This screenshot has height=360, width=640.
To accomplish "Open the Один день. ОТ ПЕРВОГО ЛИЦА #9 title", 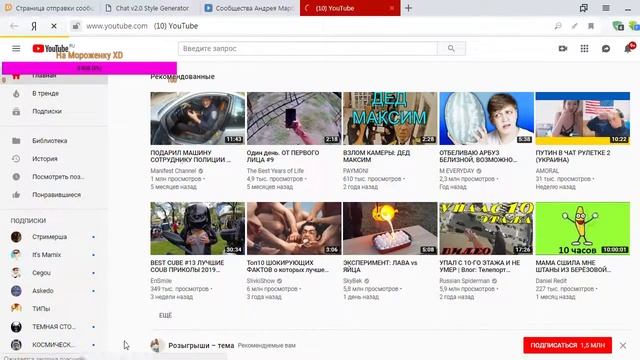I will 283,156.
